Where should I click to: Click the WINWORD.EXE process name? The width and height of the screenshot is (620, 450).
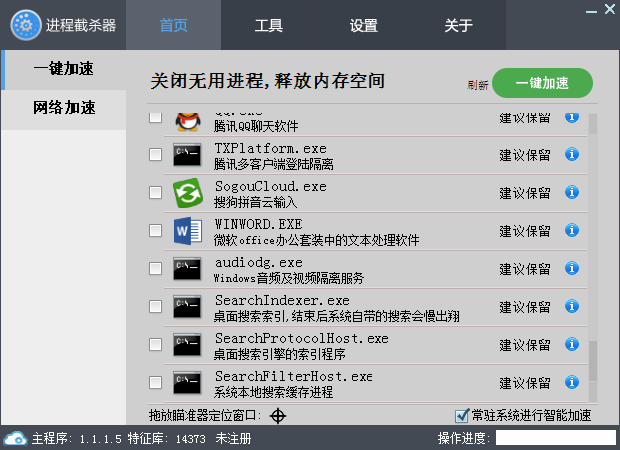point(259,224)
